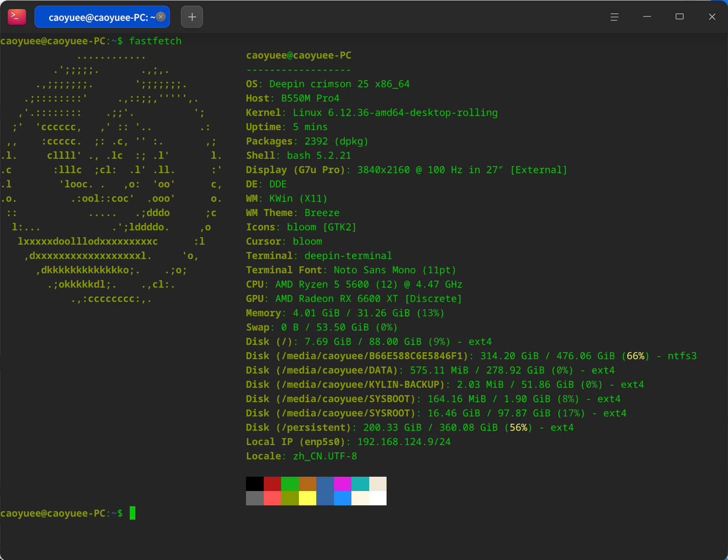Viewport: 728px width, 560px height.
Task: Click the Kernel version line
Action: tap(372, 113)
